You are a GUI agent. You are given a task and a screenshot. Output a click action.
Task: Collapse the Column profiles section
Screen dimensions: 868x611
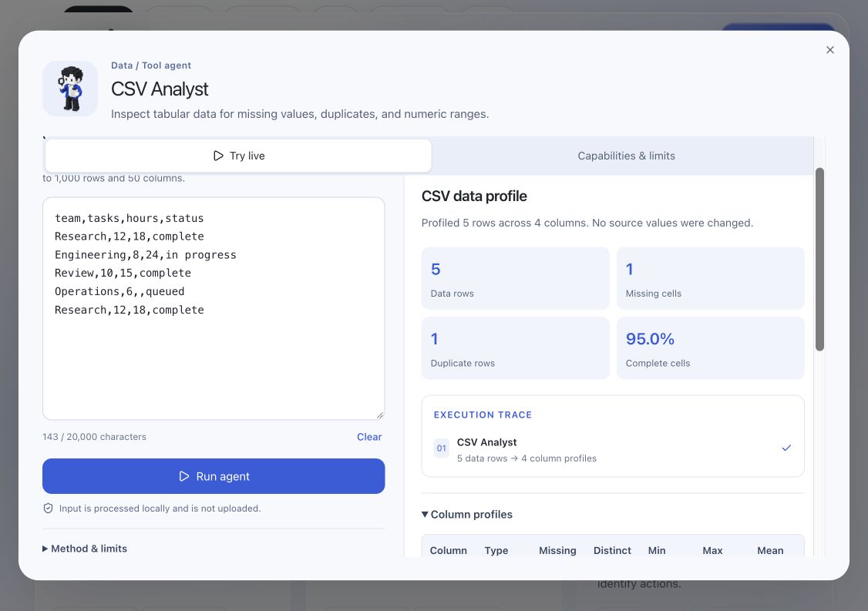(x=466, y=514)
